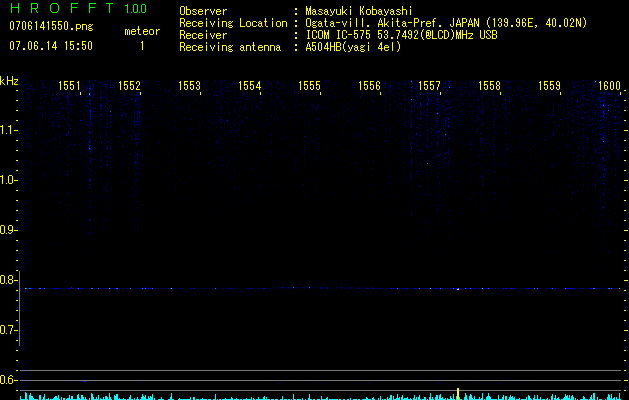This screenshot has width=629, height=400.
Task: Click the yellow meteor spike marker at bottom
Action: click(x=458, y=394)
